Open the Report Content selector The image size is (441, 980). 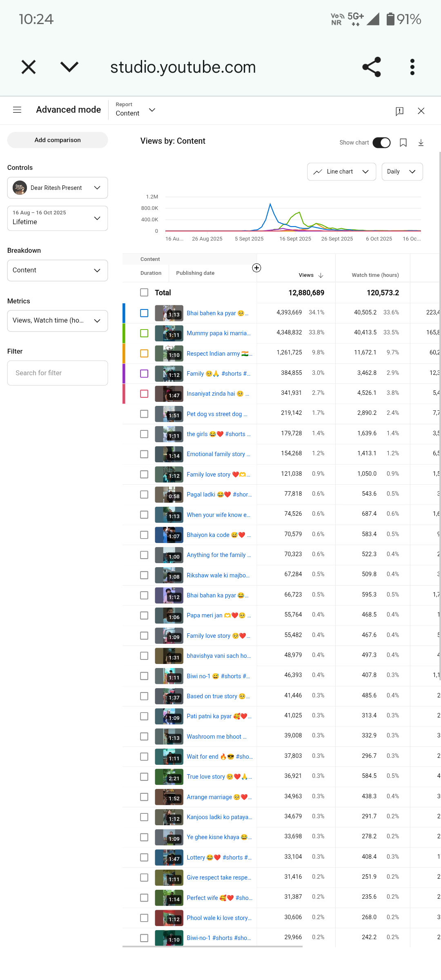[x=136, y=110]
